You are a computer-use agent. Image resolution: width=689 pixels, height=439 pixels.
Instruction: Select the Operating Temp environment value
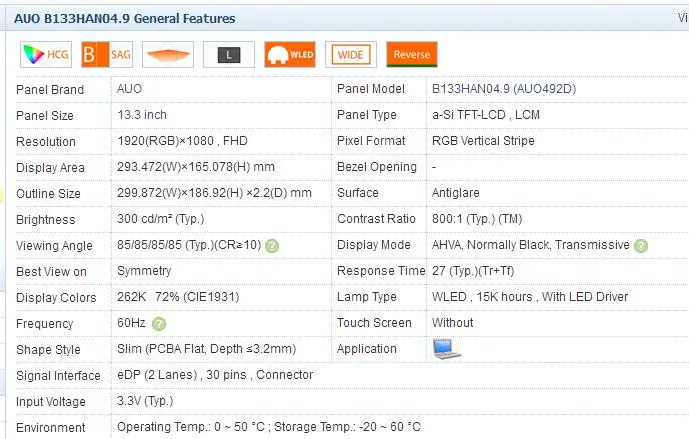point(269,427)
